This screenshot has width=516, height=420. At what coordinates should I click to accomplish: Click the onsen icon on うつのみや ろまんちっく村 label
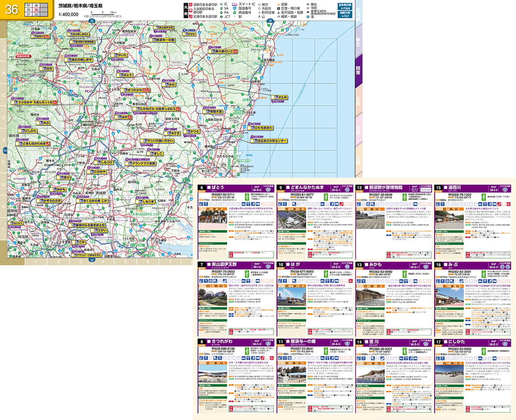click(x=55, y=103)
